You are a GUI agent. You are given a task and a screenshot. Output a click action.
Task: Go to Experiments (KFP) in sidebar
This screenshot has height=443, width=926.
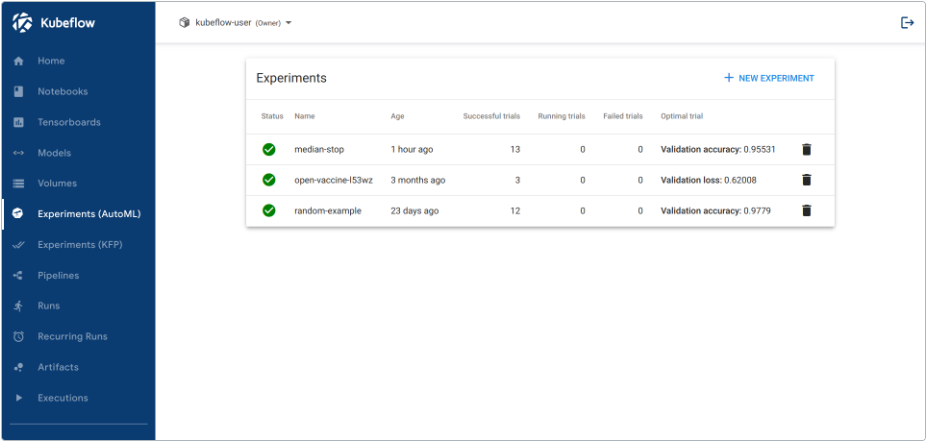click(x=79, y=244)
